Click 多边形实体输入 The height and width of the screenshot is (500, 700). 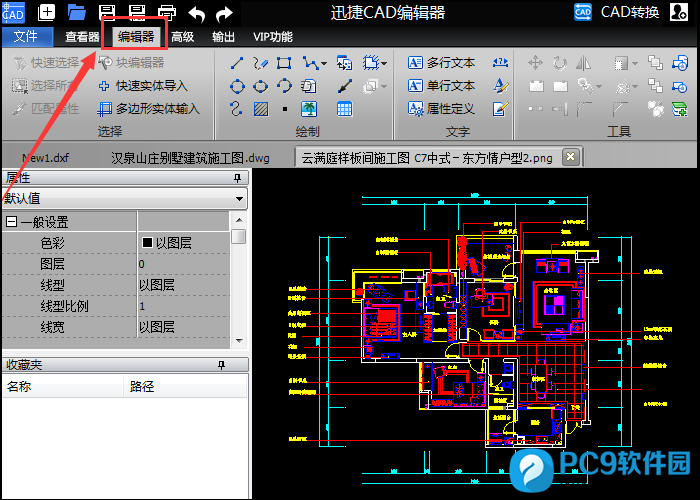coord(149,108)
